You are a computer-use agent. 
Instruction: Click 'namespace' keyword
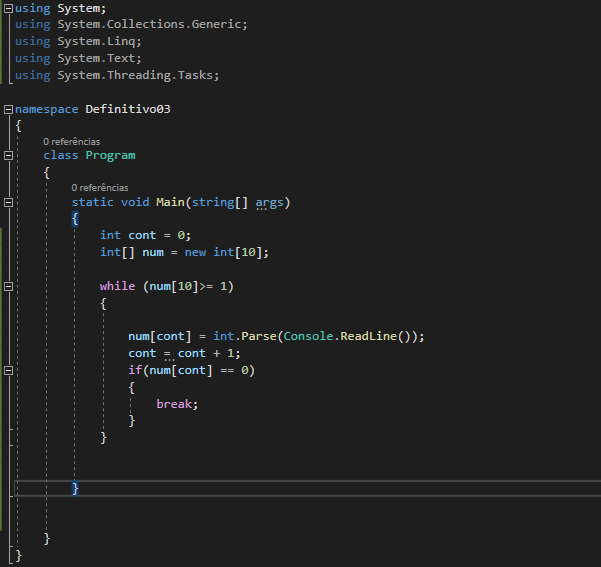(x=46, y=109)
